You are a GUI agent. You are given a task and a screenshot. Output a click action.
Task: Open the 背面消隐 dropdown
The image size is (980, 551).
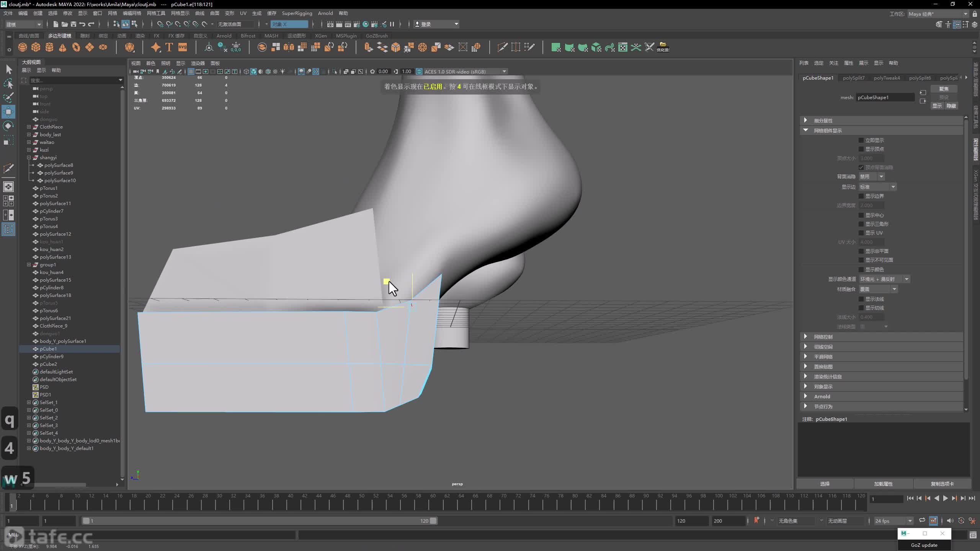[872, 177]
